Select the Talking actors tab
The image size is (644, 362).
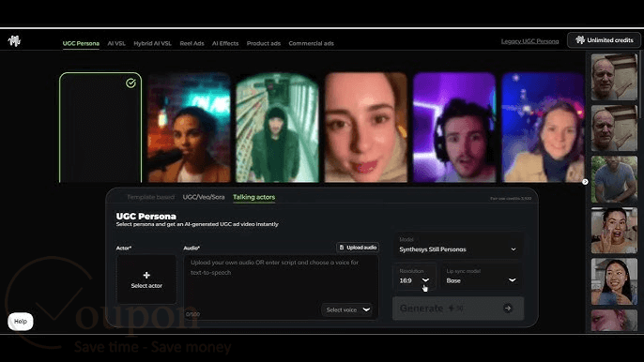253,197
